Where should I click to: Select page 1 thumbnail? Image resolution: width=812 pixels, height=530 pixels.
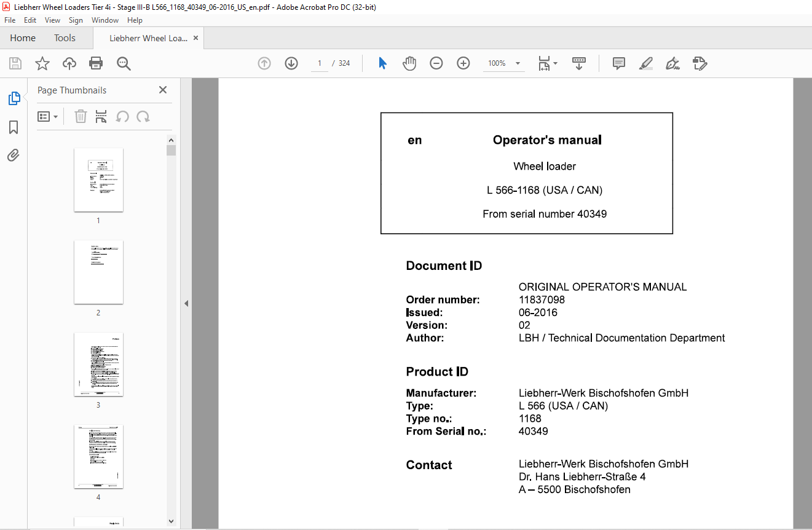[x=98, y=180]
